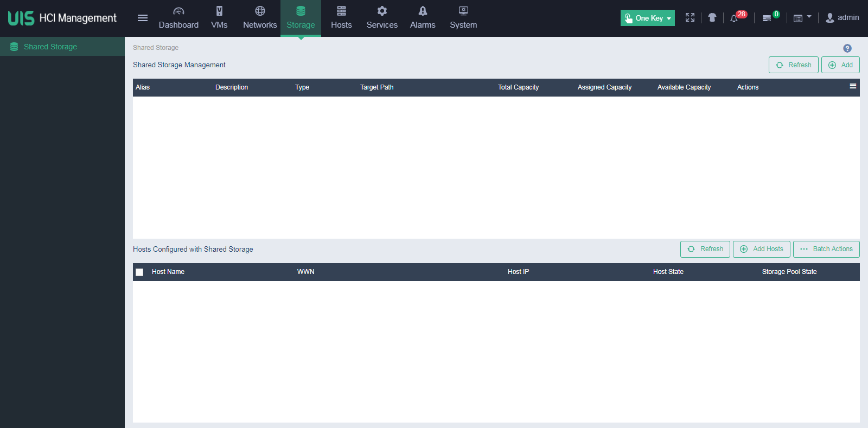Select Shared Storage in the sidebar
Image resolution: width=868 pixels, height=428 pixels.
62,47
